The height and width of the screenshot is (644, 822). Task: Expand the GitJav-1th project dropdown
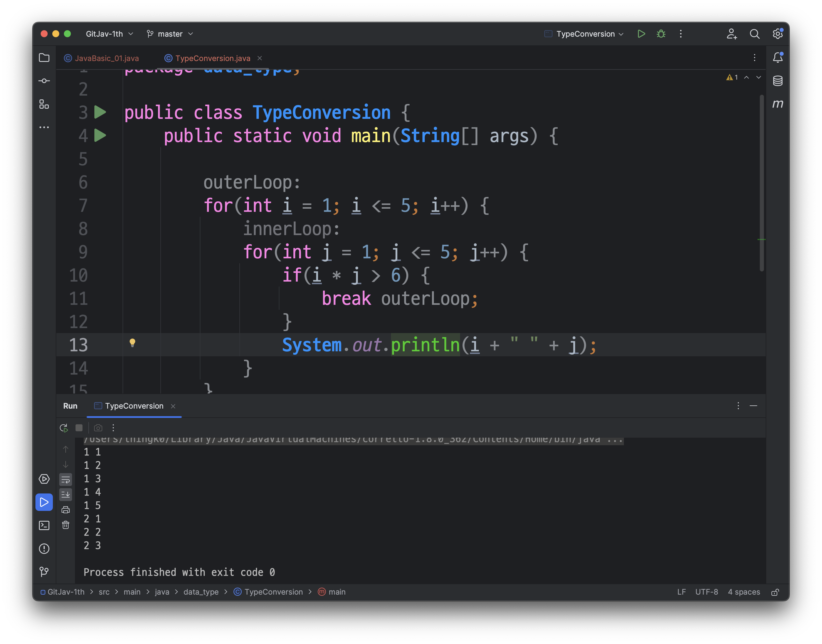coord(109,34)
